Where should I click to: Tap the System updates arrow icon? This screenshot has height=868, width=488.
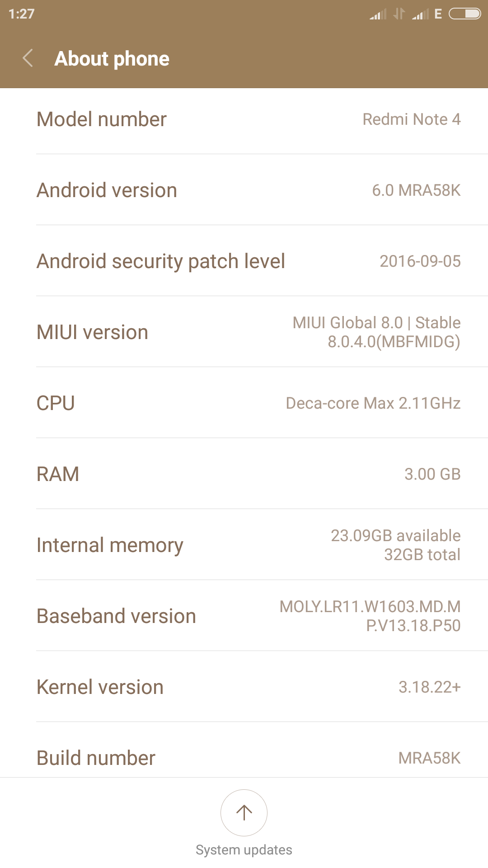[244, 812]
